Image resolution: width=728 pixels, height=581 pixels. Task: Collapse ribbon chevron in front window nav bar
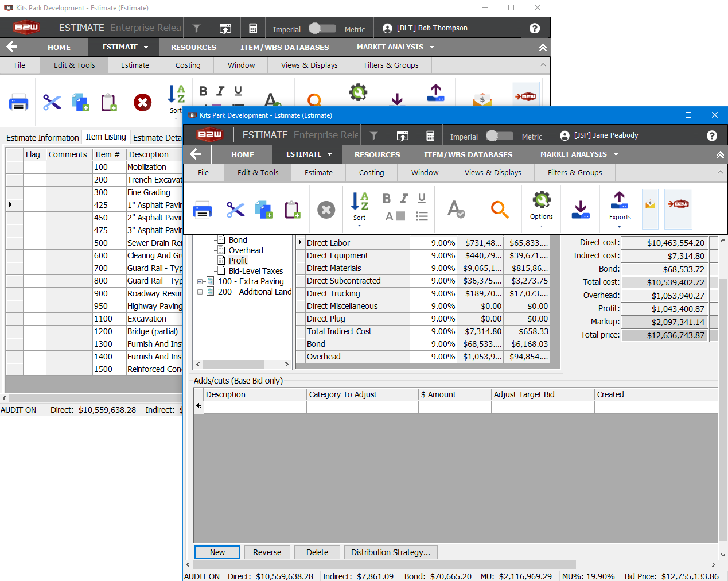point(720,154)
